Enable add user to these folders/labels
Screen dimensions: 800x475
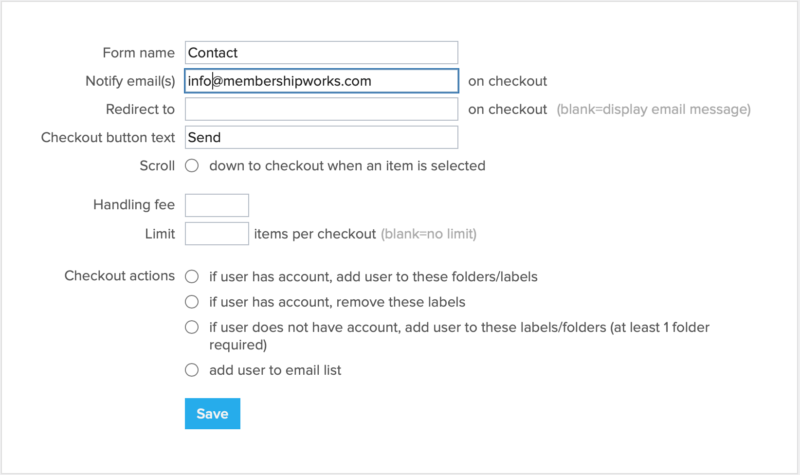point(192,276)
